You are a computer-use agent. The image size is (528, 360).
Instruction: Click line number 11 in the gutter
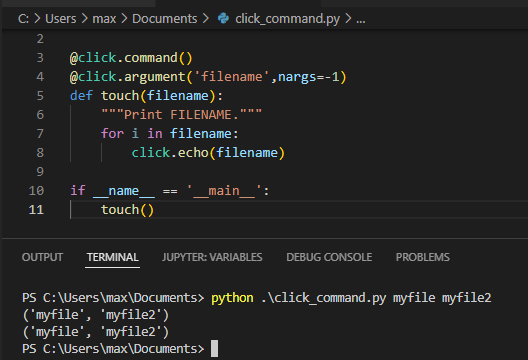pyautogui.click(x=36, y=209)
